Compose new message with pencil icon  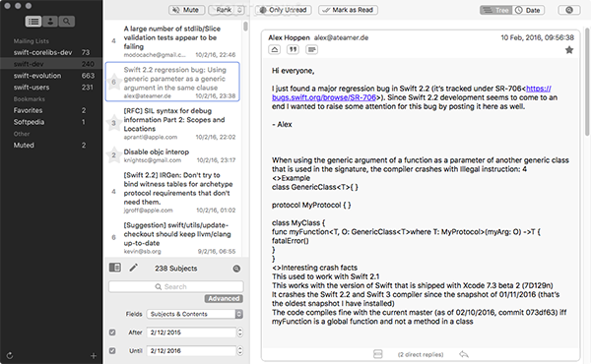tap(133, 268)
